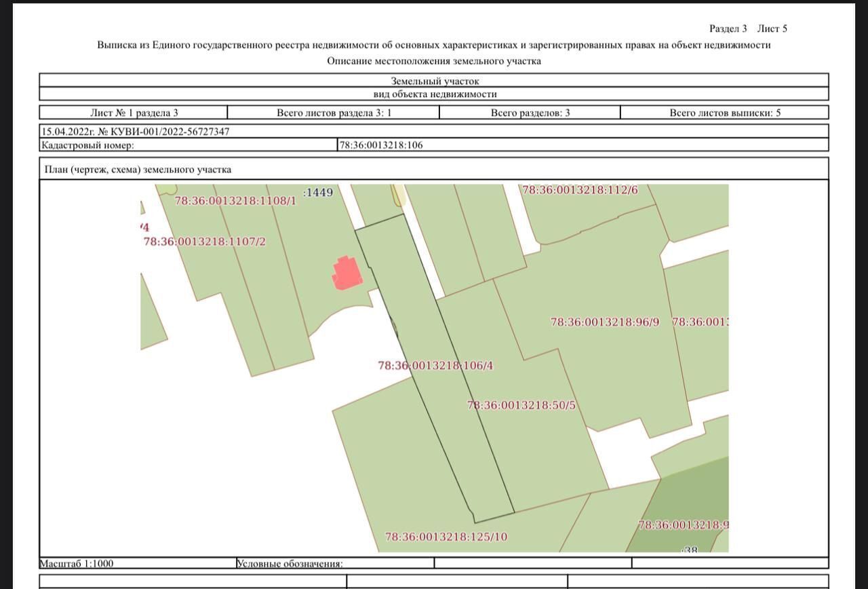The height and width of the screenshot is (589, 868).
Task: Click the map label "78:36:0013218:106/4"
Action: point(435,366)
